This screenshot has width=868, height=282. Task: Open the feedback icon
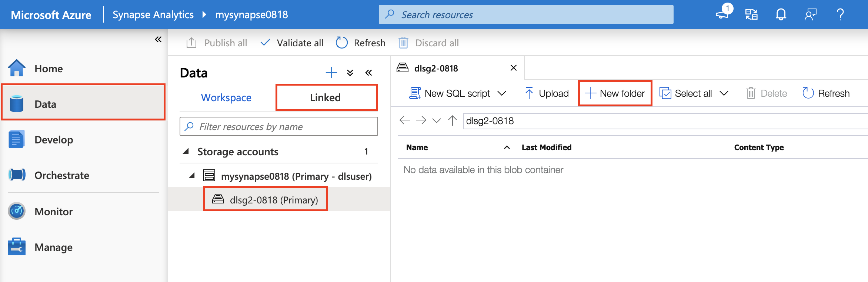(x=811, y=14)
